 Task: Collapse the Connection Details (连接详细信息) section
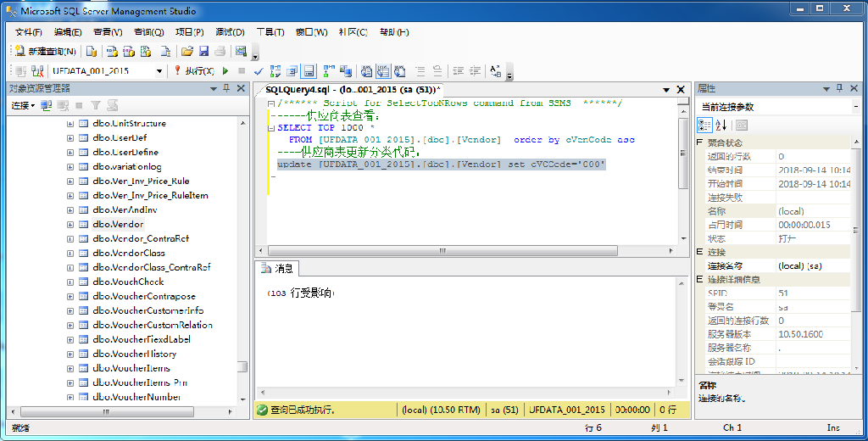(x=699, y=280)
